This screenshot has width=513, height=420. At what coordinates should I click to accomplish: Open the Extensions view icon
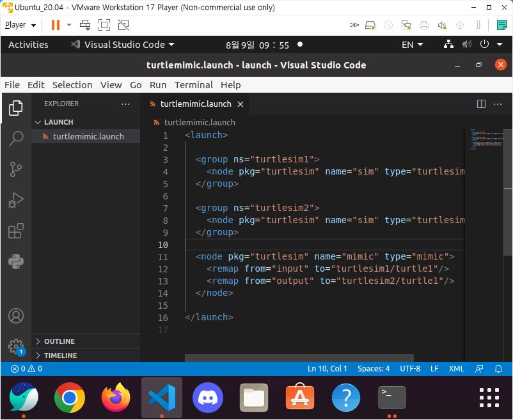[16, 231]
